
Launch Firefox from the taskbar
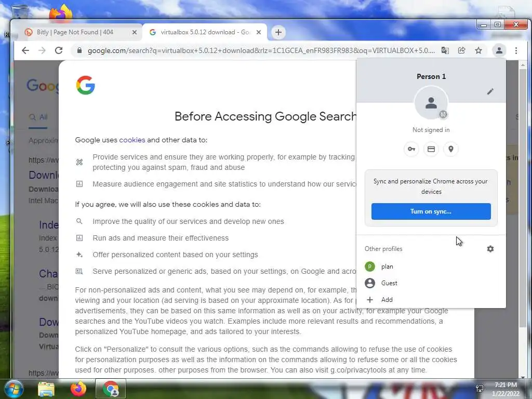click(78, 389)
